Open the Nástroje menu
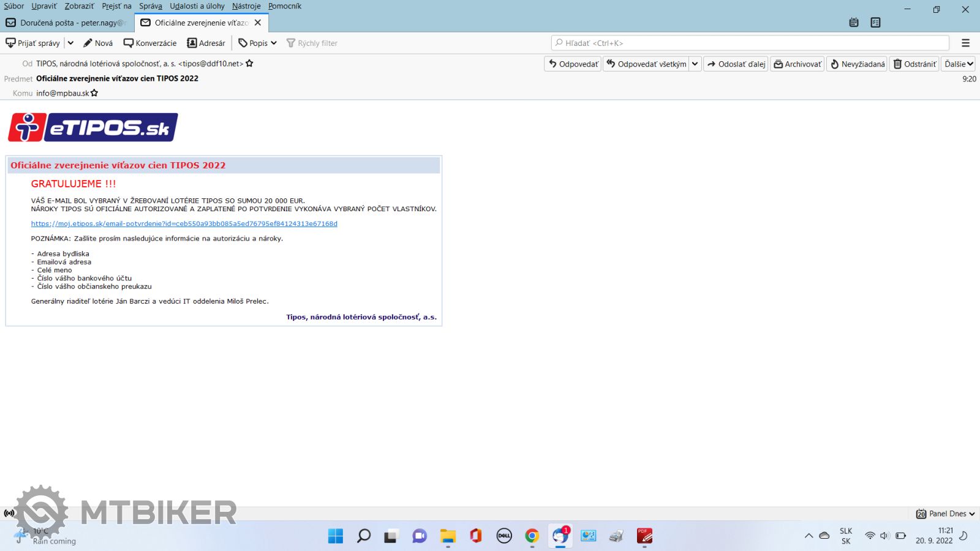 [x=246, y=6]
